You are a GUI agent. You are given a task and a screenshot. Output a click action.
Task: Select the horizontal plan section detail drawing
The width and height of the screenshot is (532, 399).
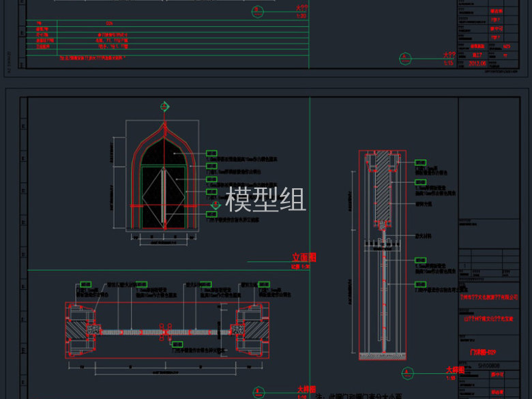tap(167, 330)
